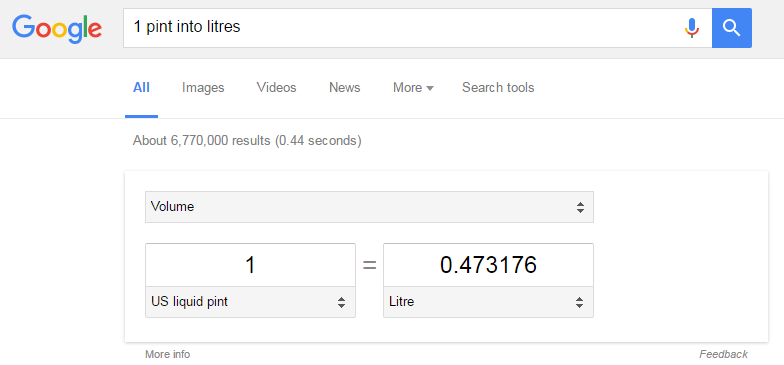The image size is (784, 365).
Task: Switch to the All tab
Action: click(141, 88)
